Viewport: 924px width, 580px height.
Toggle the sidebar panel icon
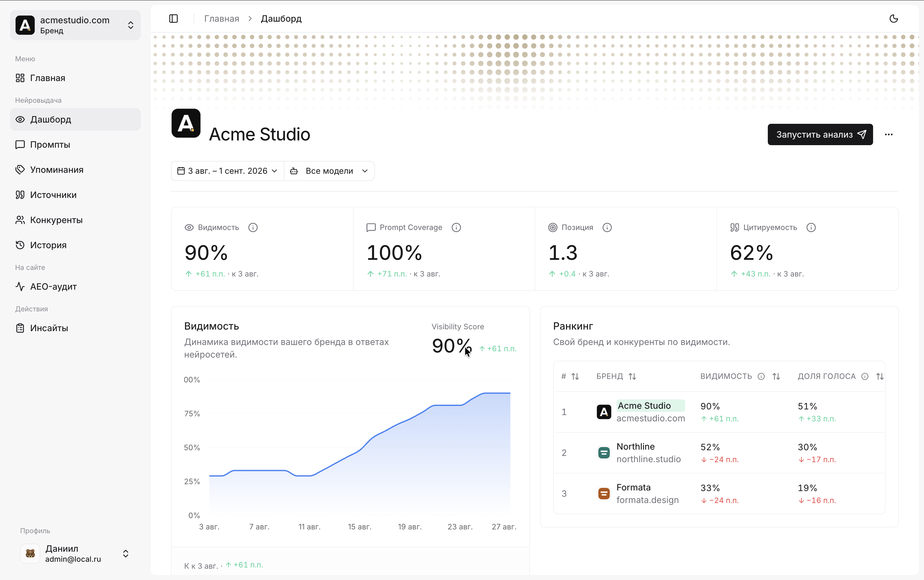pos(173,19)
